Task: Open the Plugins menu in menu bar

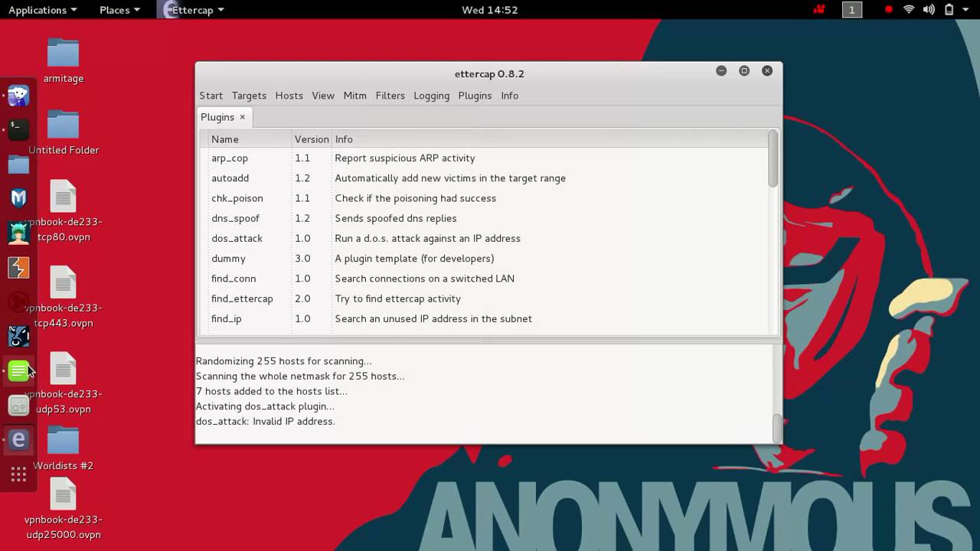Action: tap(475, 96)
